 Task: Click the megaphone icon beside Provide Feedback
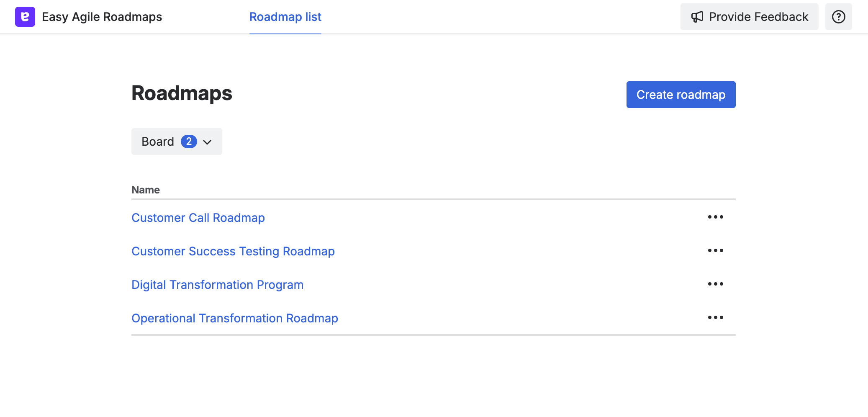tap(696, 17)
